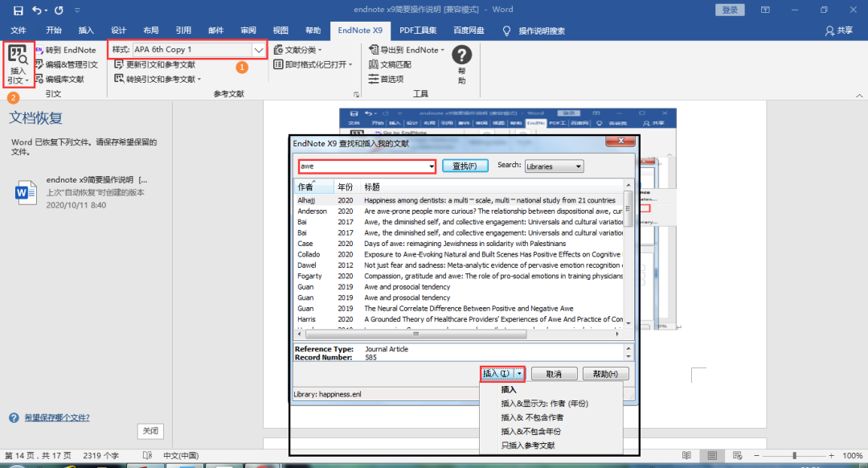Choose 插入&显示为: 作者 (年份) menu item
Image resolution: width=868 pixels, height=468 pixels.
pos(544,404)
